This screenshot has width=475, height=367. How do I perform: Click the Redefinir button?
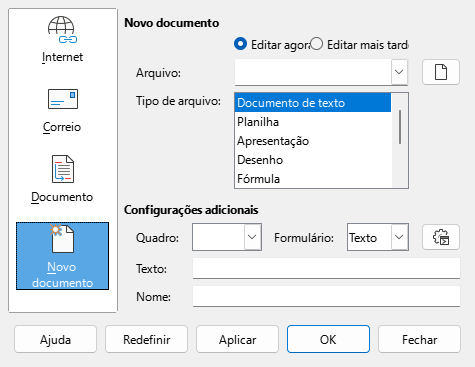(146, 339)
